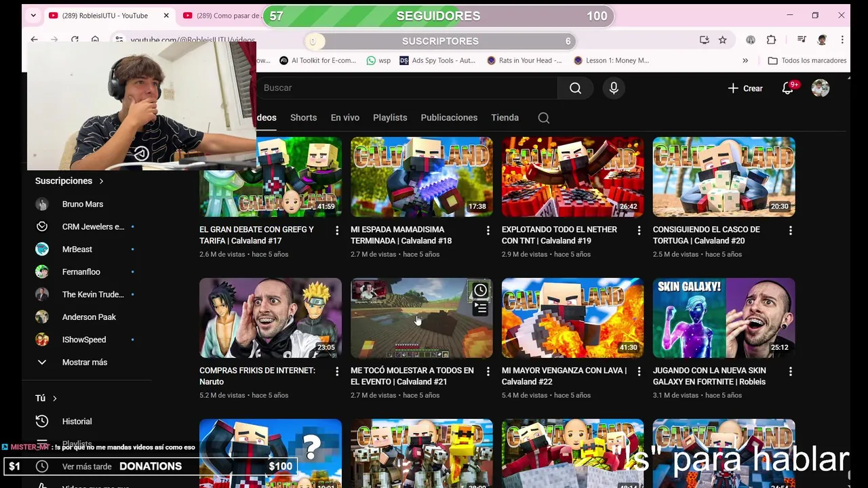Screen dimensions: 868x488
Task: Close the RobleisIUTU YouTube tab
Action: [166, 16]
